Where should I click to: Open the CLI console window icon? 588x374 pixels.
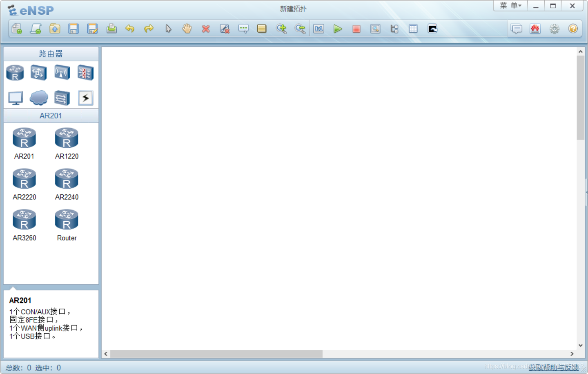tap(432, 29)
